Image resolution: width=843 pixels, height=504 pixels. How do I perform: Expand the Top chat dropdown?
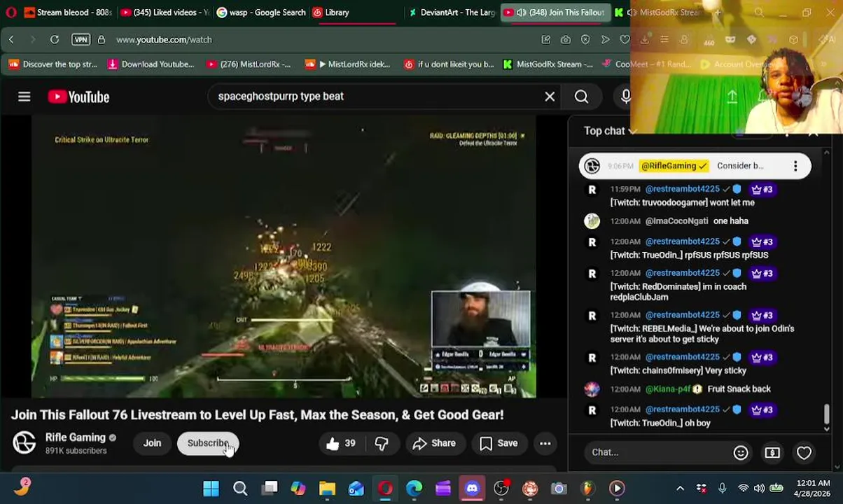tap(610, 131)
